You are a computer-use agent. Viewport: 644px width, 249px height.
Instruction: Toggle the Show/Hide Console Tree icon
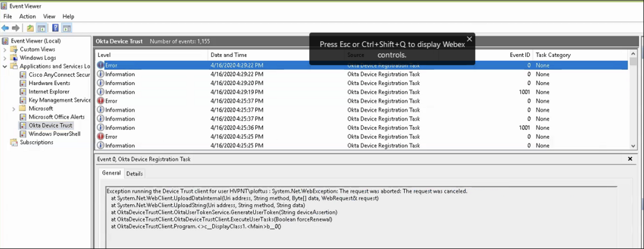pos(41,28)
